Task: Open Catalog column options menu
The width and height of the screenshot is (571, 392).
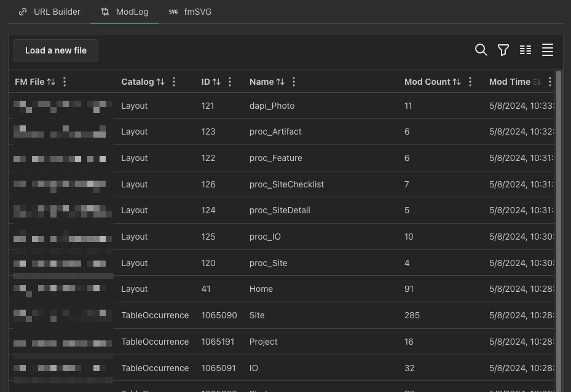Action: click(x=174, y=82)
